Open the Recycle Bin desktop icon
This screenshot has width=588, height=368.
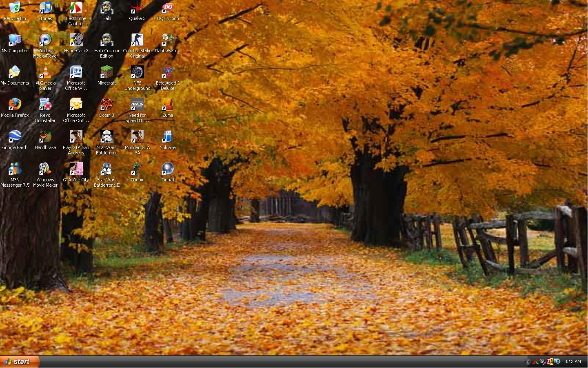[x=15, y=8]
